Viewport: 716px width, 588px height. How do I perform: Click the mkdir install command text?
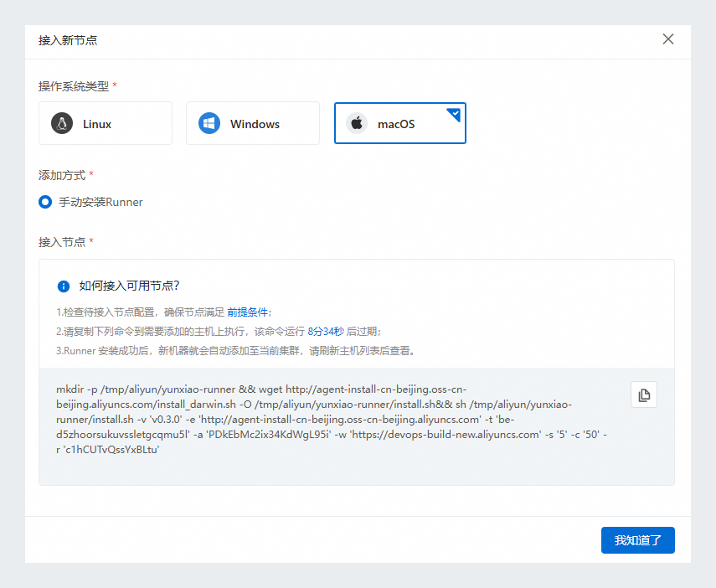[332, 420]
